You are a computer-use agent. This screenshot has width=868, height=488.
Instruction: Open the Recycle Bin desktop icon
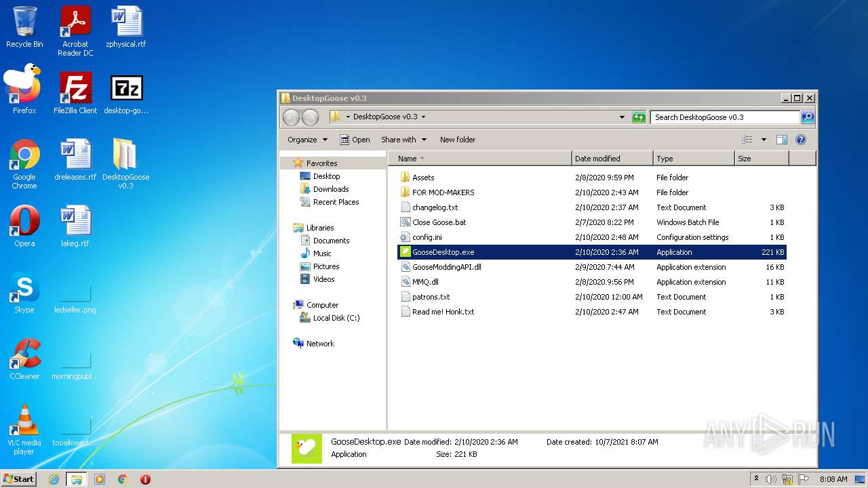coord(24,28)
